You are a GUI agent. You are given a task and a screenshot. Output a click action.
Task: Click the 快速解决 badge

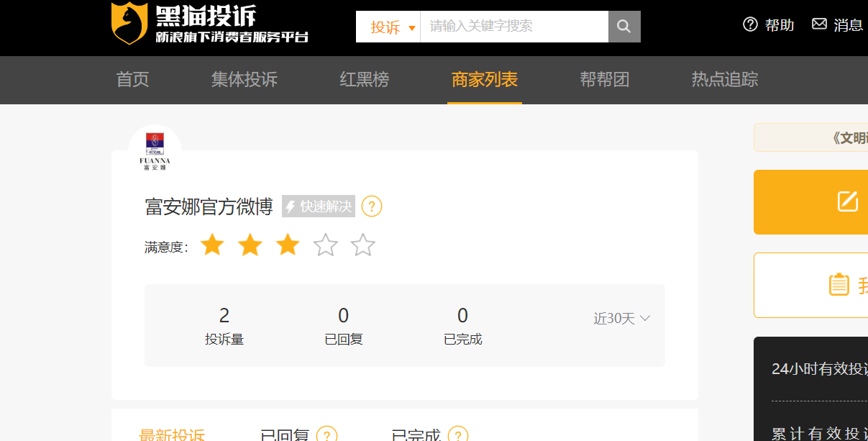(319, 207)
